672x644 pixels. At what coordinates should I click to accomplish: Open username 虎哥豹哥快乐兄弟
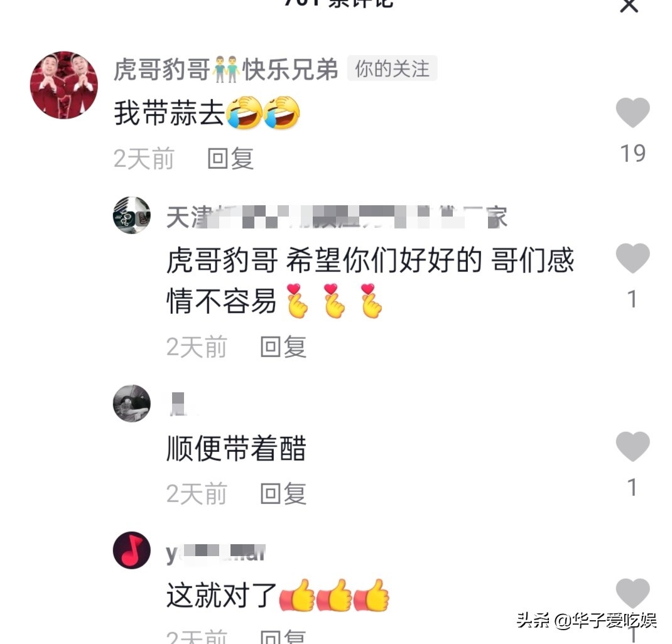(226, 69)
